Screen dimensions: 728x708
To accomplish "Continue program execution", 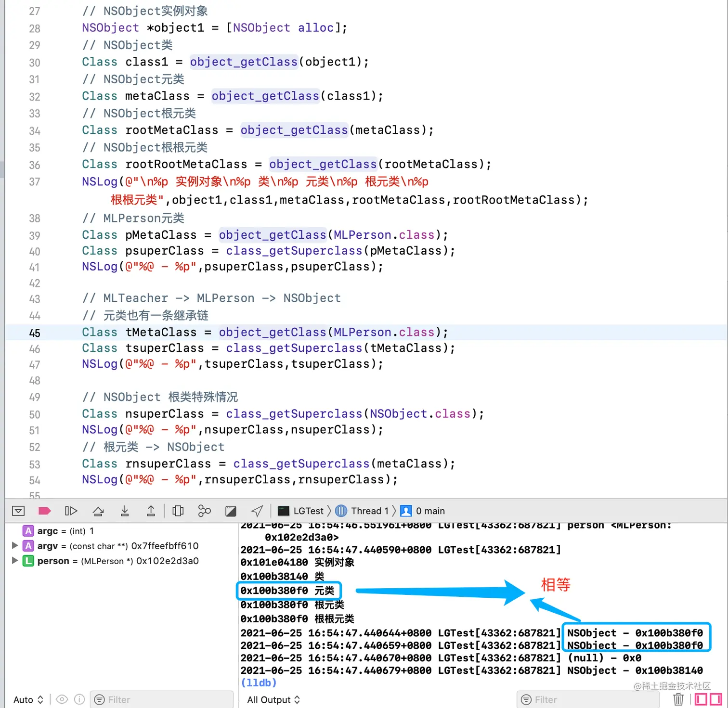I will click(x=71, y=511).
